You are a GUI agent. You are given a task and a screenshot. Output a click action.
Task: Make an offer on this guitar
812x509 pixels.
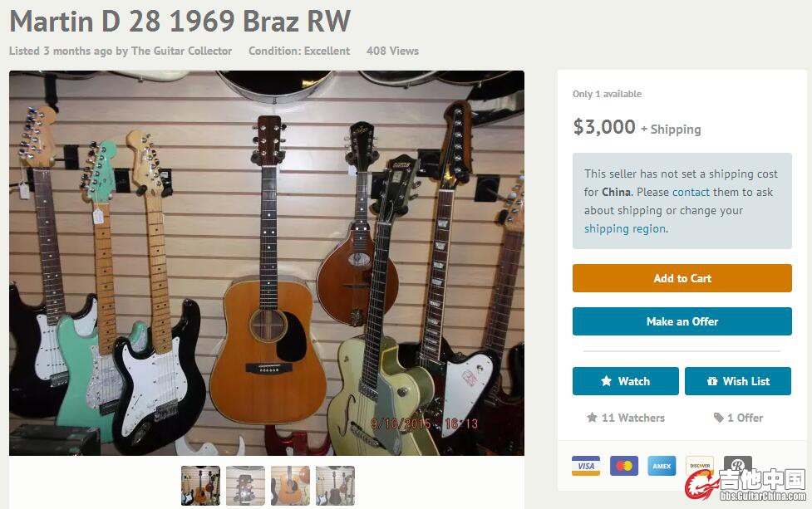pos(682,321)
